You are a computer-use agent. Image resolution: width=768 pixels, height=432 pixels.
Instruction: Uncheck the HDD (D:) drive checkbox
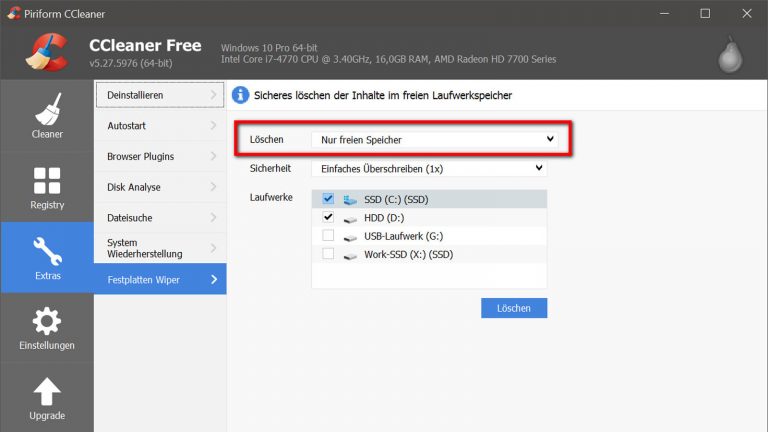point(328,217)
